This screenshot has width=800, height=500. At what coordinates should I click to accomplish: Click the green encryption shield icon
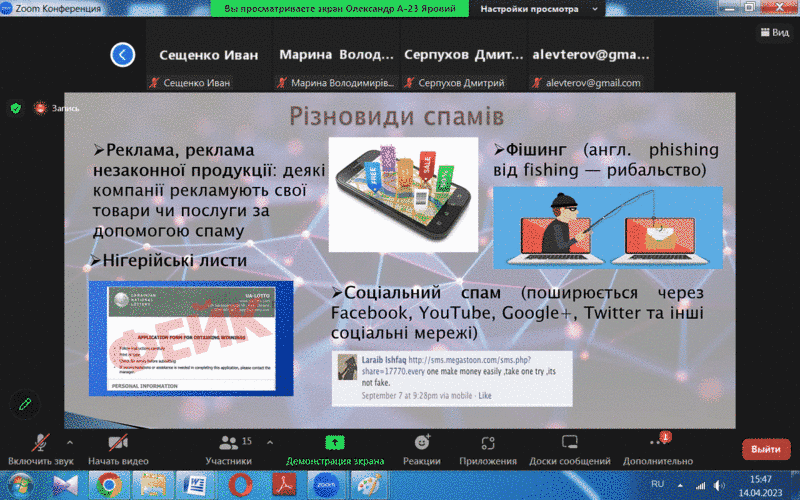[x=16, y=107]
